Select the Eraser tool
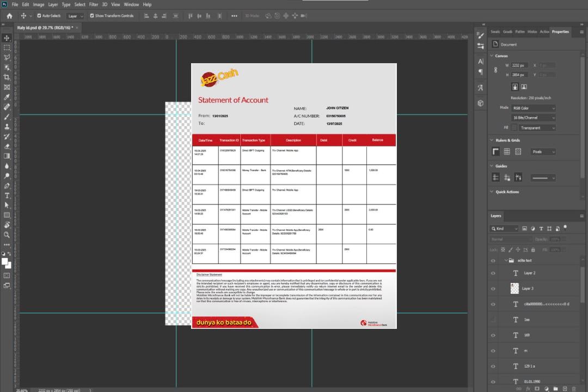This screenshot has height=392, width=588. (7, 146)
